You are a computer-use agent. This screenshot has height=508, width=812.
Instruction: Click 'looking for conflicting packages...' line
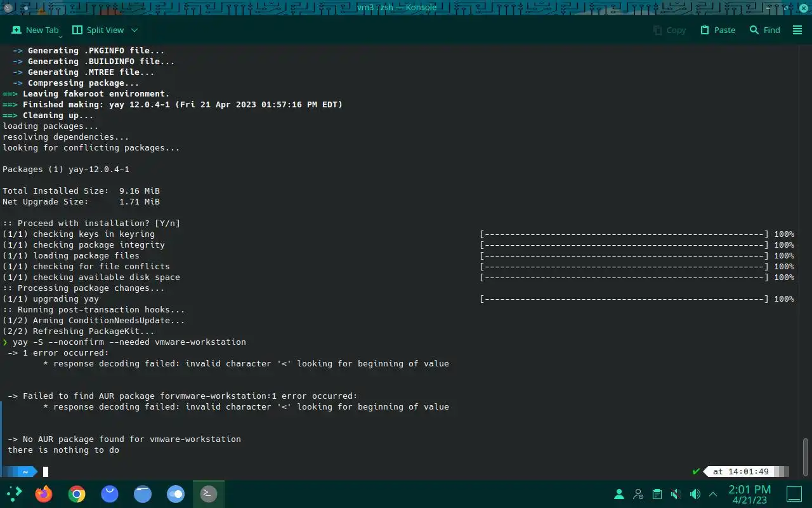pos(91,148)
